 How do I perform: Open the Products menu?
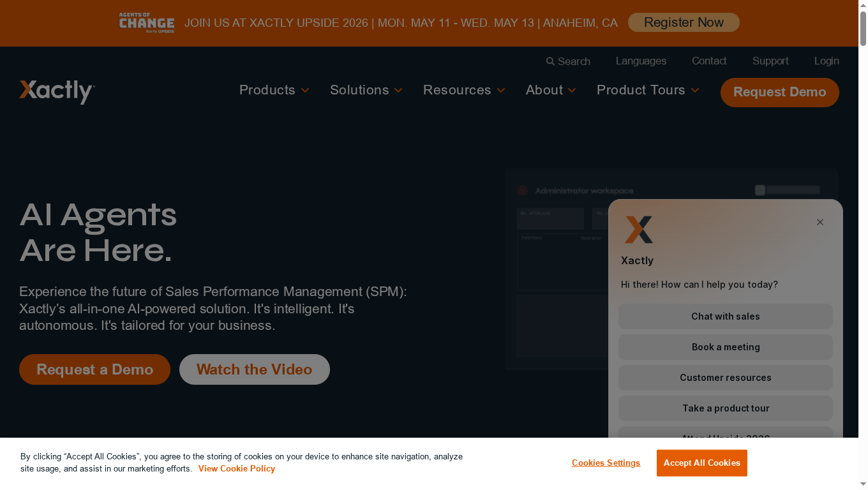[x=267, y=90]
